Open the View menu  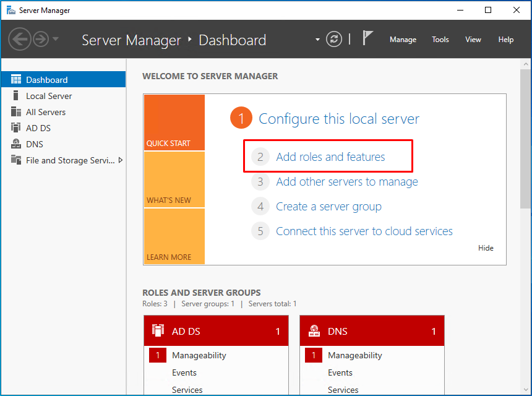click(x=473, y=40)
